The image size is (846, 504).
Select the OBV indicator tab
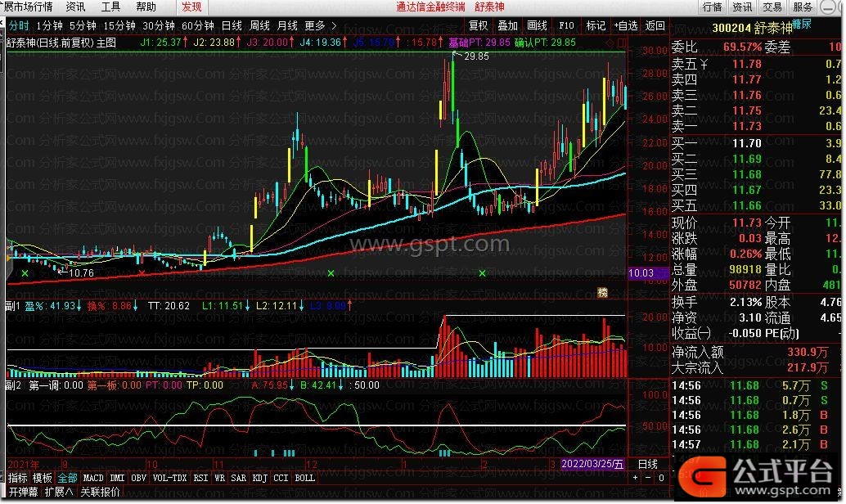point(138,478)
